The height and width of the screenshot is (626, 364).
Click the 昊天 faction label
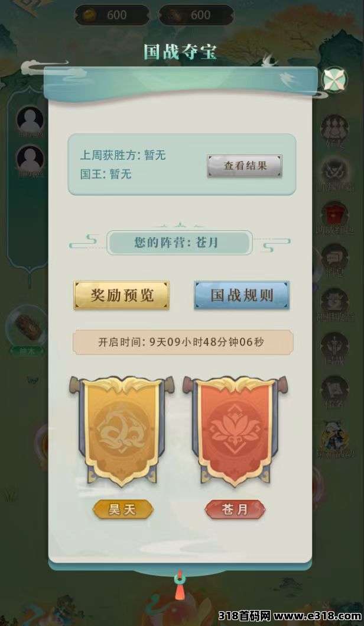coord(123,509)
